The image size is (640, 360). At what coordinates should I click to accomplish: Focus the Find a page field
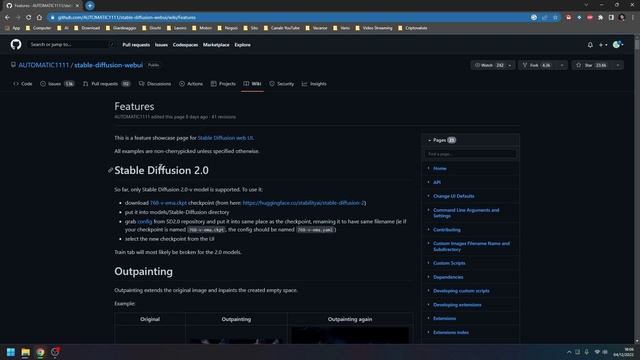[x=470, y=154]
